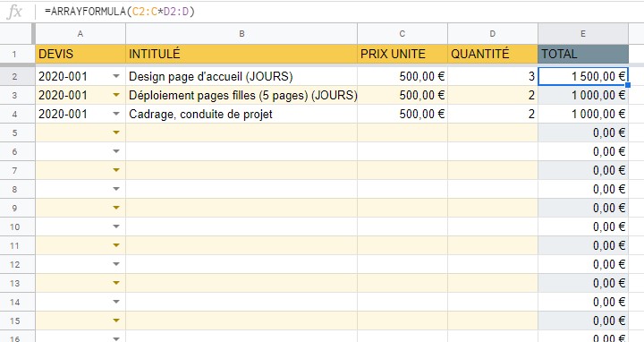
Task: Expand the dropdown arrow in row 8
Action: (116, 189)
